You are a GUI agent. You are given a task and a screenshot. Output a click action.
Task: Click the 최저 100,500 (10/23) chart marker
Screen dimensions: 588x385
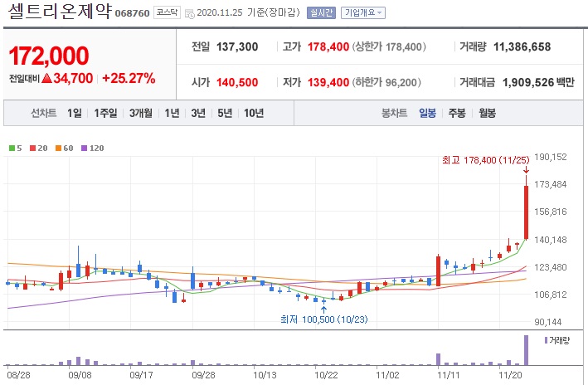324,319
